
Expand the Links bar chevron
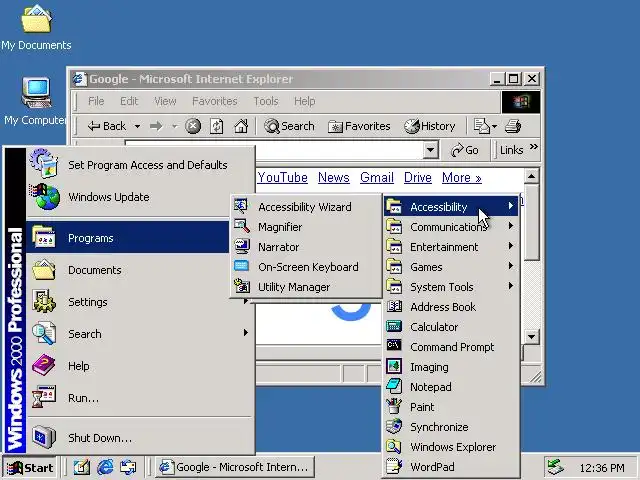[533, 147]
